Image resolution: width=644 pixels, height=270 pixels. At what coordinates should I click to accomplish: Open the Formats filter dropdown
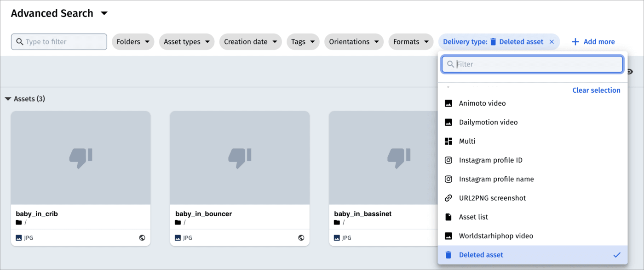[411, 42]
